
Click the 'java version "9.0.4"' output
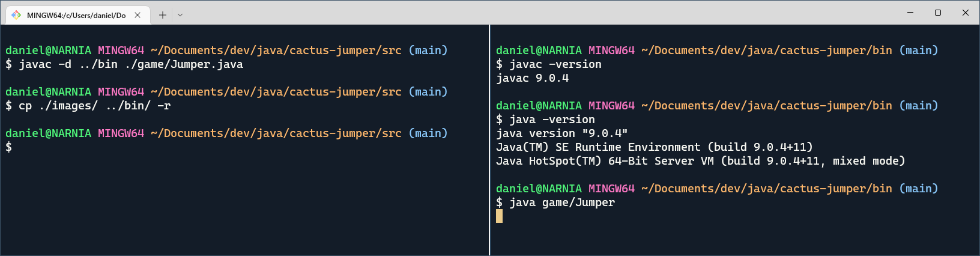(562, 133)
